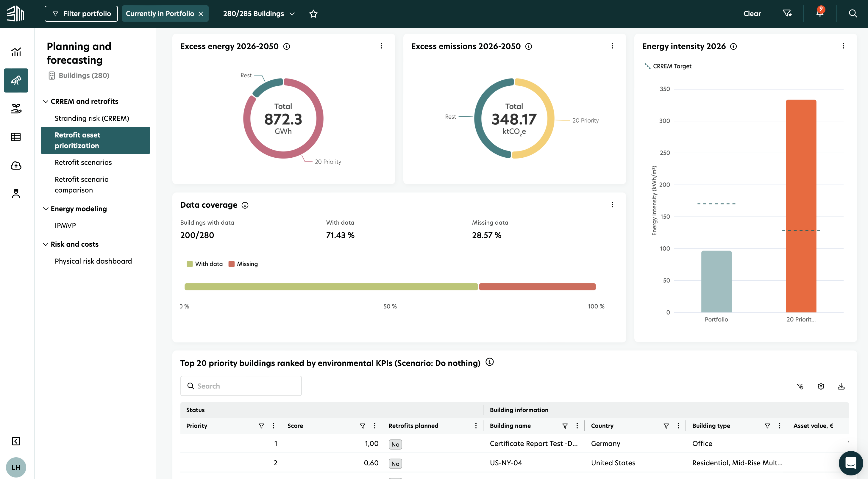Image resolution: width=868 pixels, height=479 pixels.
Task: Click the Filter portfolio button
Action: 81,13
